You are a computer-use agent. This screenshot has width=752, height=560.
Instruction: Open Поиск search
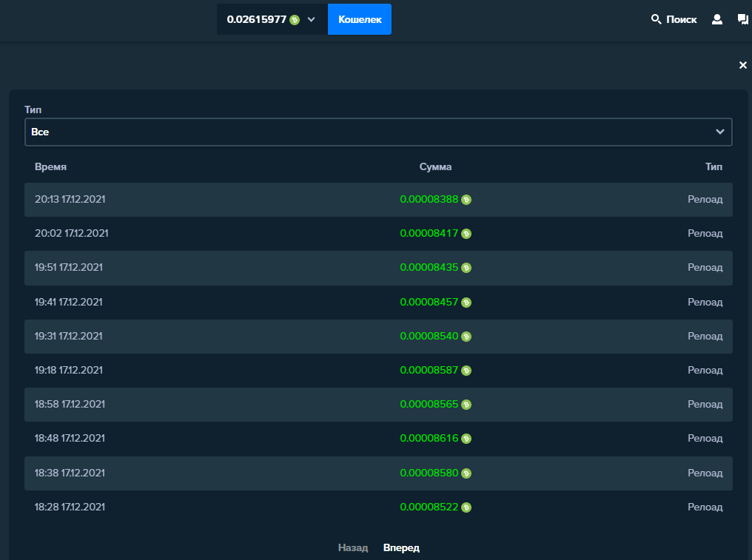(x=674, y=19)
